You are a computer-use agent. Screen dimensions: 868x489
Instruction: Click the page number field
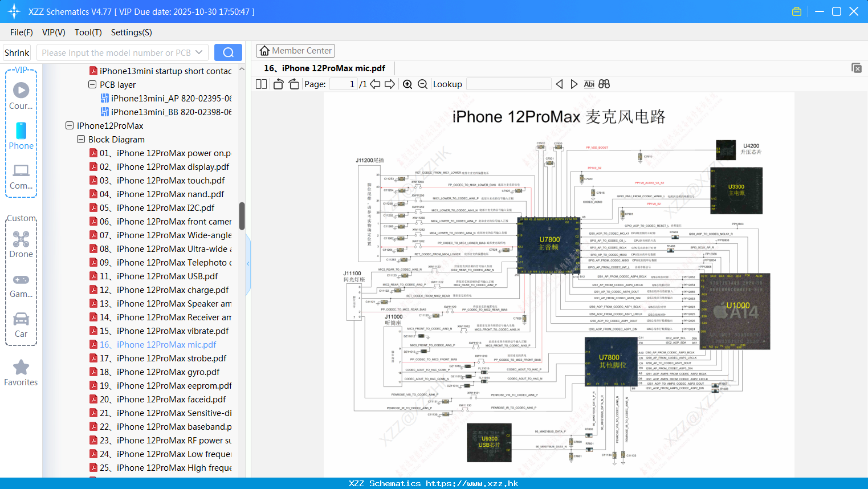343,84
